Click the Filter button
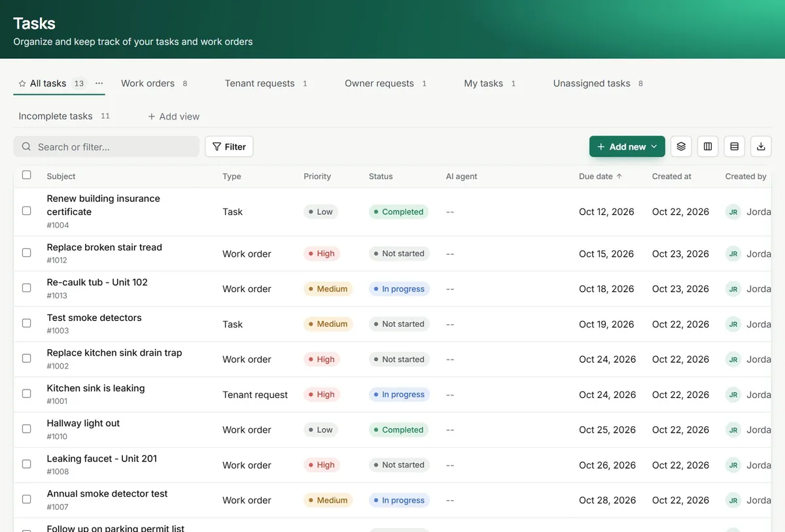 (229, 147)
